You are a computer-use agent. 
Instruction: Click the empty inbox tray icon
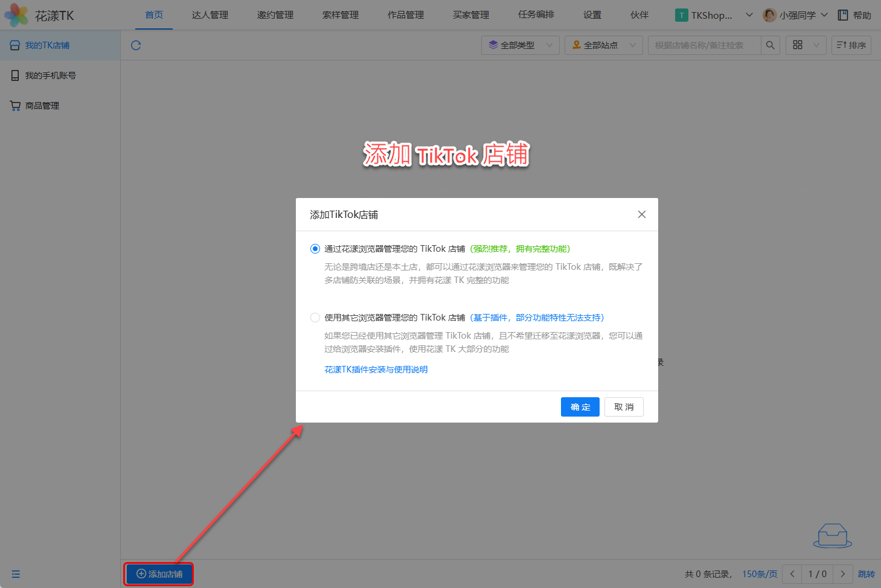pos(833,535)
